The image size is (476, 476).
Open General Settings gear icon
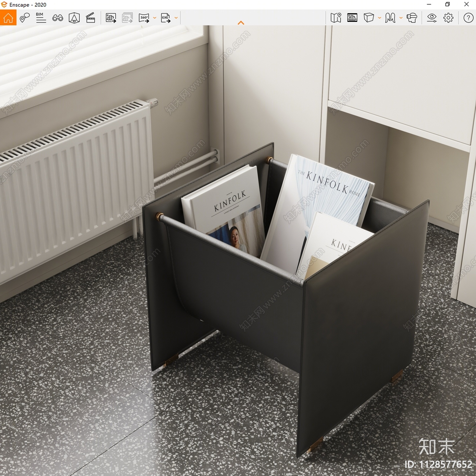click(448, 18)
